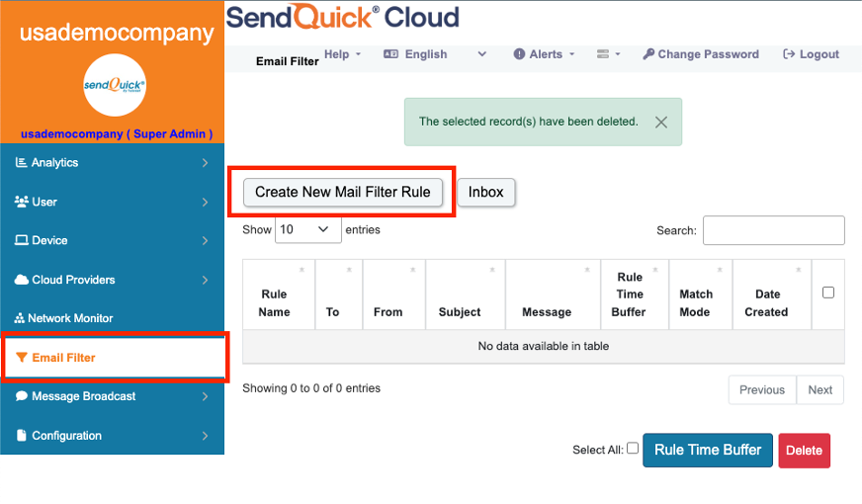Open the Message Broadcast sidebar item
The height and width of the screenshot is (504, 862).
(112, 396)
